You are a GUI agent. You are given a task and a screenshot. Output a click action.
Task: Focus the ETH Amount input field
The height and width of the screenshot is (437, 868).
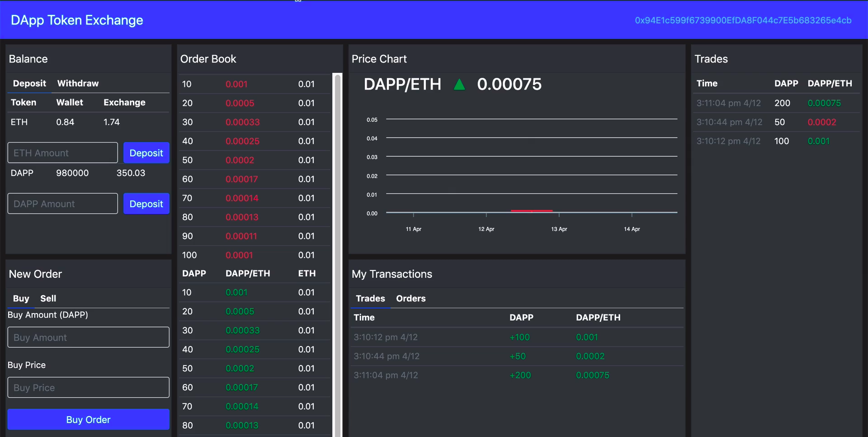tap(63, 153)
